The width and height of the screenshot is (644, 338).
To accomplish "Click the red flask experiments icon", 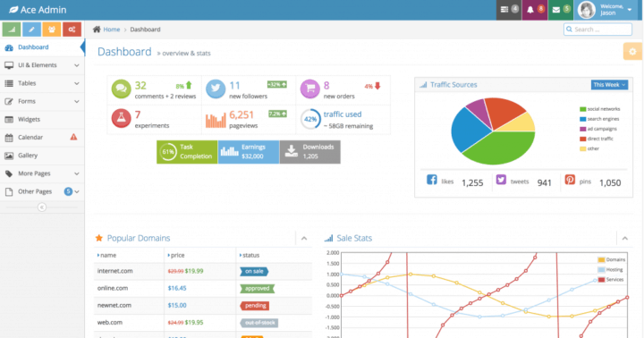I will click(121, 118).
